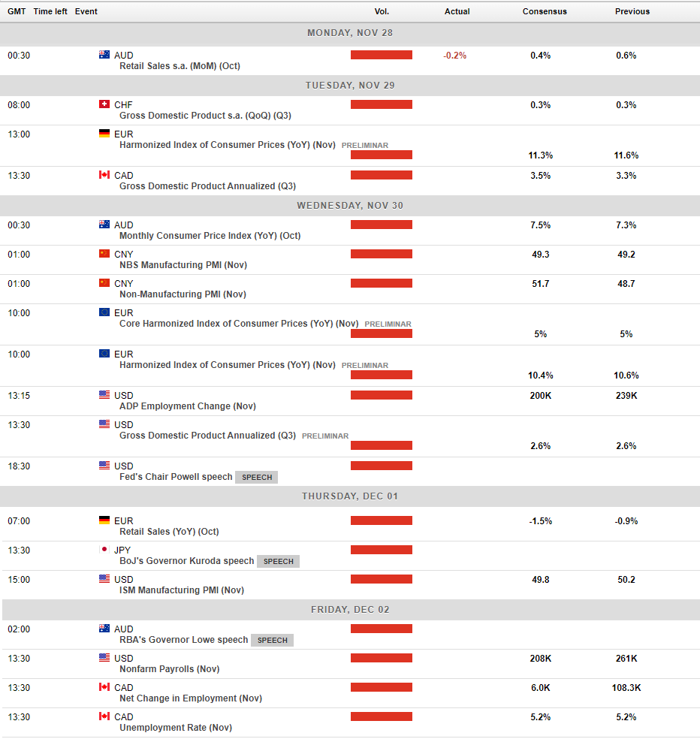Click red volatility bar for CHF GDP
The image size is (700, 742).
[x=382, y=104]
